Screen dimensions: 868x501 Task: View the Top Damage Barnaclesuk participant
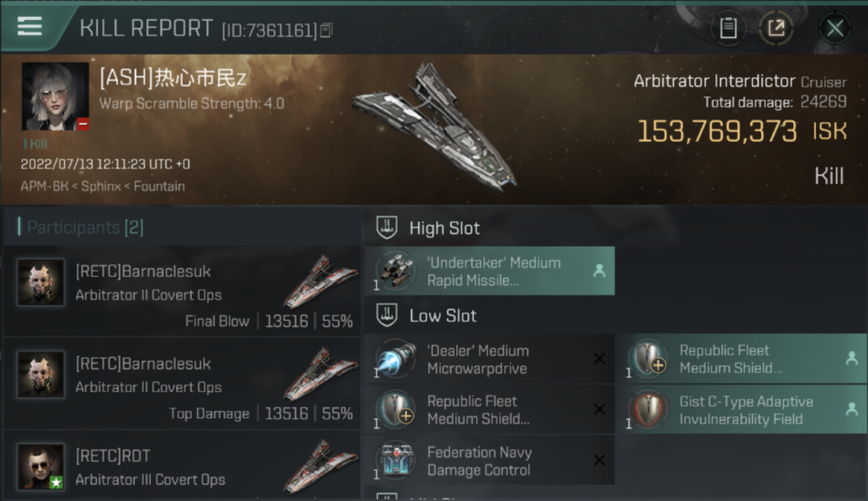[x=182, y=383]
